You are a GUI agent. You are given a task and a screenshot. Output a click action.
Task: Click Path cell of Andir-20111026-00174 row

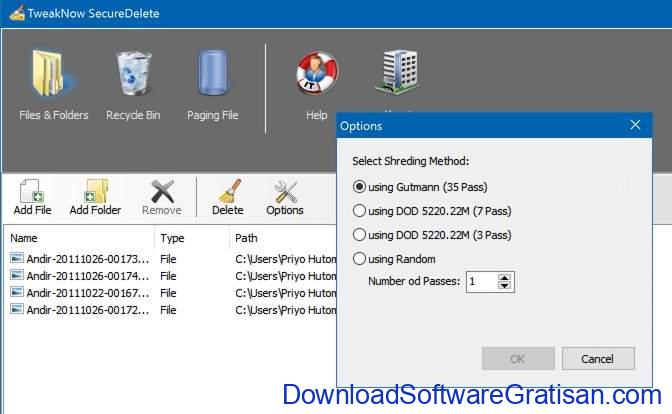(285, 276)
